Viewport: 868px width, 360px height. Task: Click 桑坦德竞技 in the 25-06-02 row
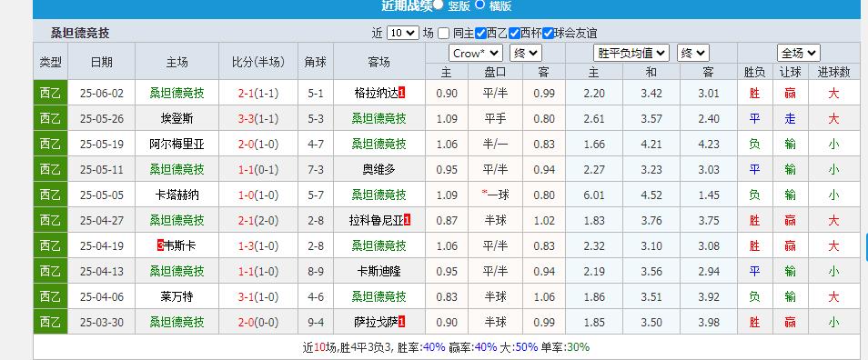[x=177, y=93]
